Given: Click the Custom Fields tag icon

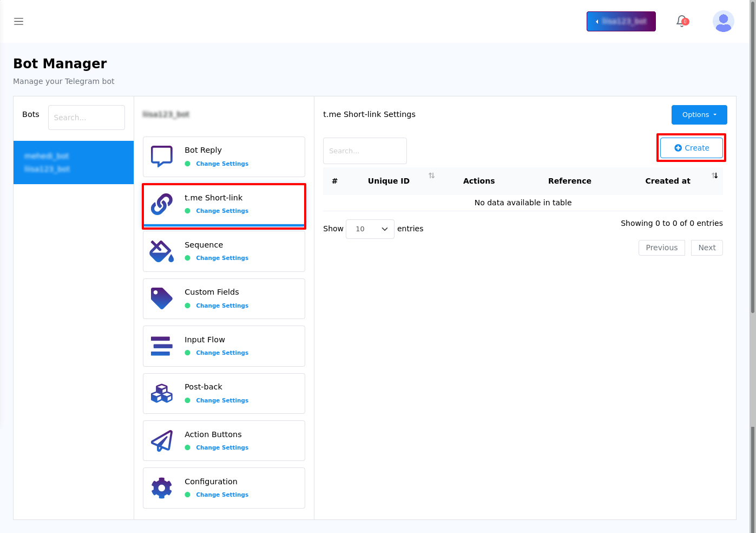Looking at the screenshot, I should (x=161, y=298).
